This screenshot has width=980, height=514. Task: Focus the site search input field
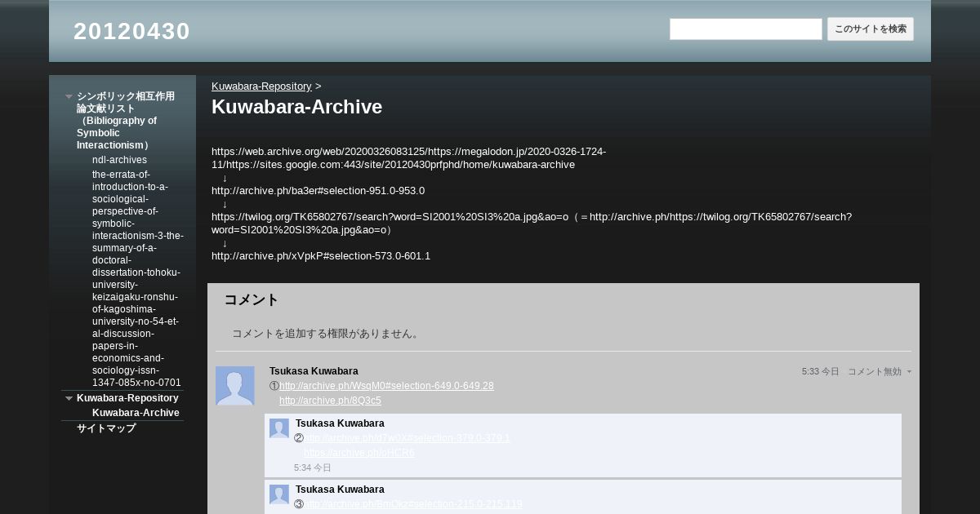(746, 29)
